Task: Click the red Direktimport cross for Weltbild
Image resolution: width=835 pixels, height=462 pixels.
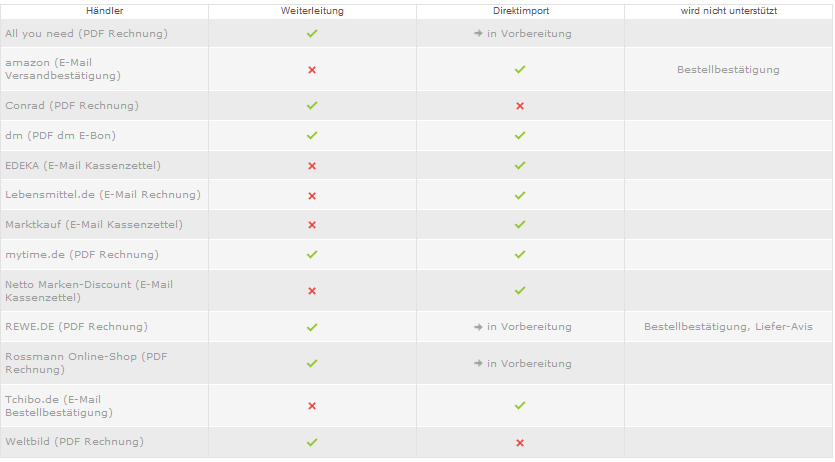Action: 520,443
